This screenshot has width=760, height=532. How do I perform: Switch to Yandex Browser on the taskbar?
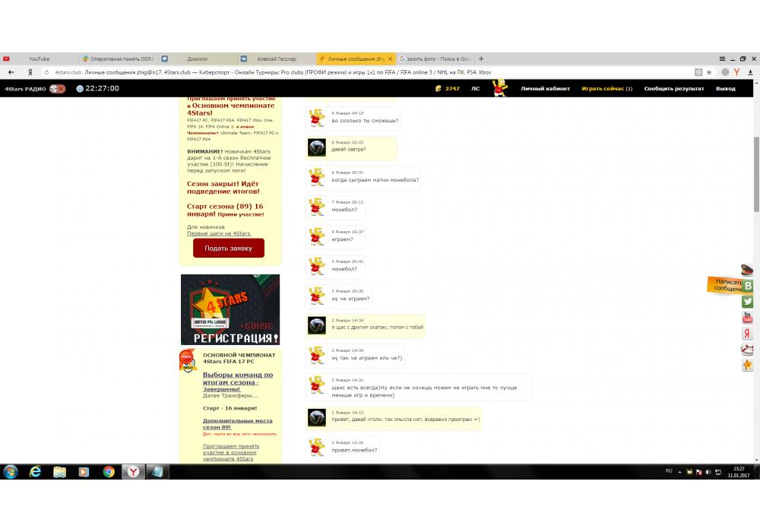133,471
